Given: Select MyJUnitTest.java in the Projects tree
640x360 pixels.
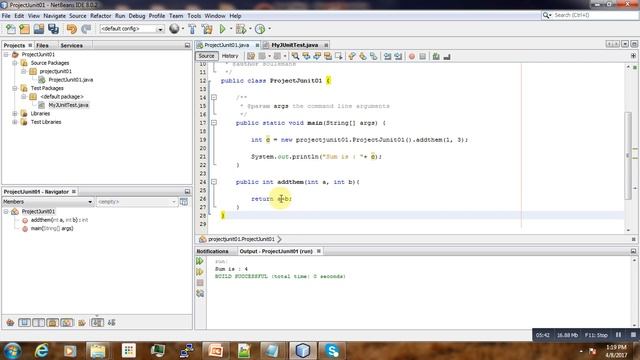Looking at the screenshot, I should coord(68,105).
